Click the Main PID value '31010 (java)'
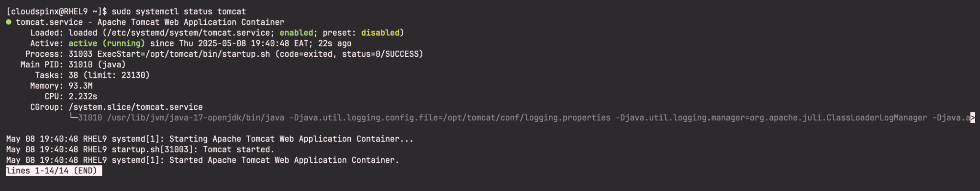The image size is (980, 191). tap(97, 64)
